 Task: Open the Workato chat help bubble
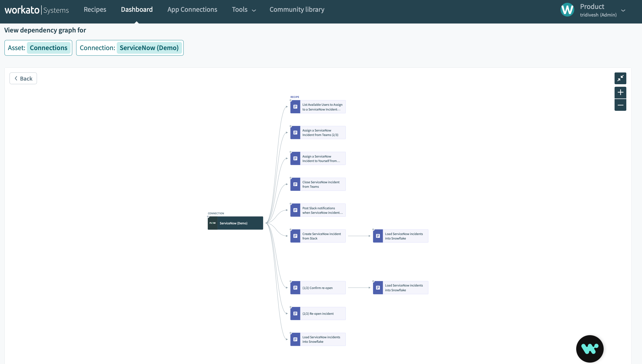coord(590,349)
